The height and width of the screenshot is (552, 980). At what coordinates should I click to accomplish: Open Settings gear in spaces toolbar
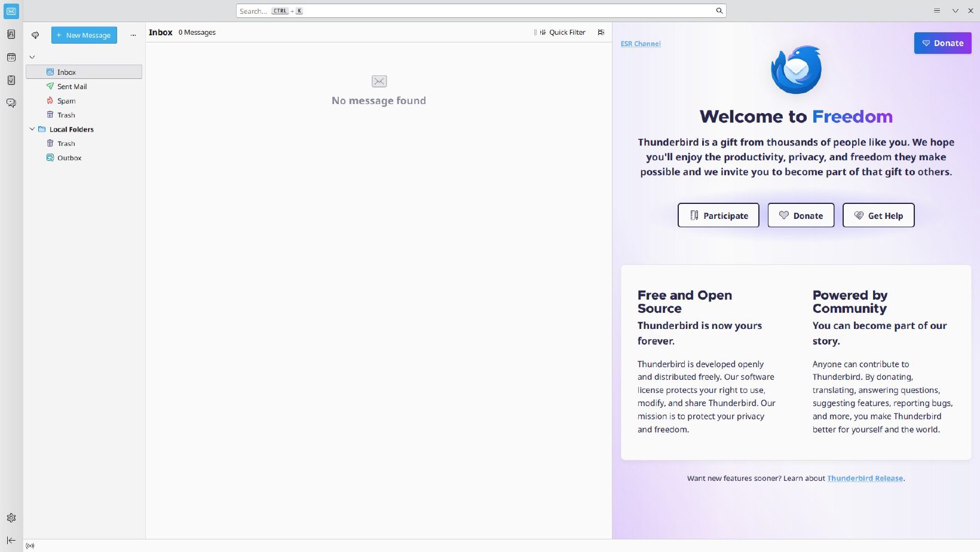[11, 518]
